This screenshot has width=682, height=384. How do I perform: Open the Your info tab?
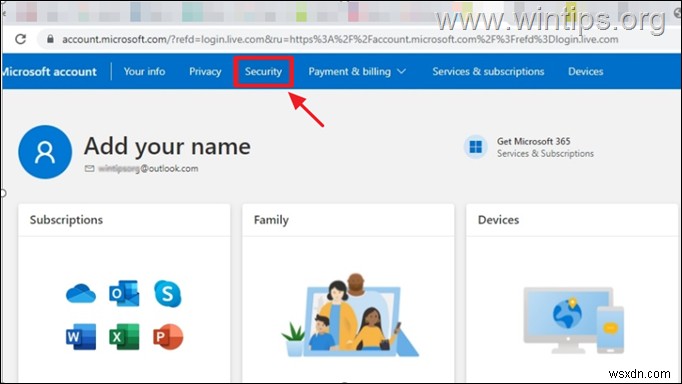coord(144,71)
